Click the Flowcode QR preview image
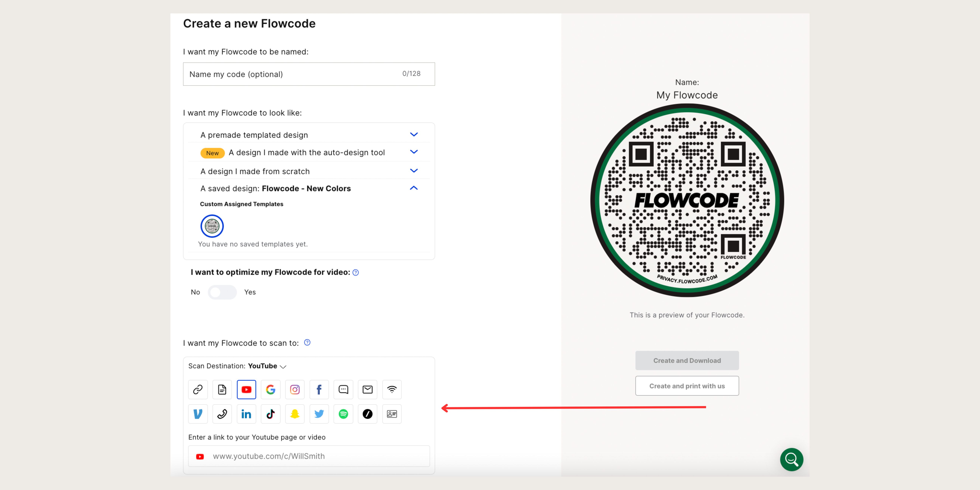980x490 pixels. pos(687,200)
